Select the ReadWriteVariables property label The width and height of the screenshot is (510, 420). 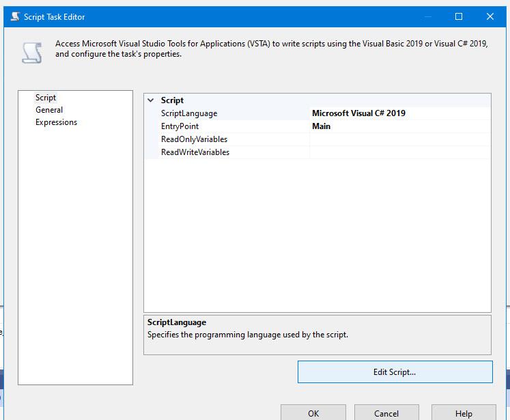point(195,152)
